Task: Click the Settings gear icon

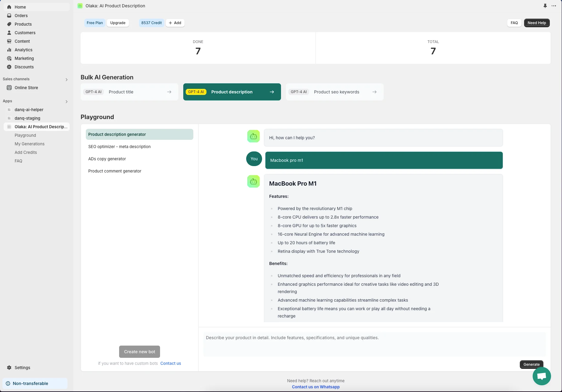Action: 9,368
